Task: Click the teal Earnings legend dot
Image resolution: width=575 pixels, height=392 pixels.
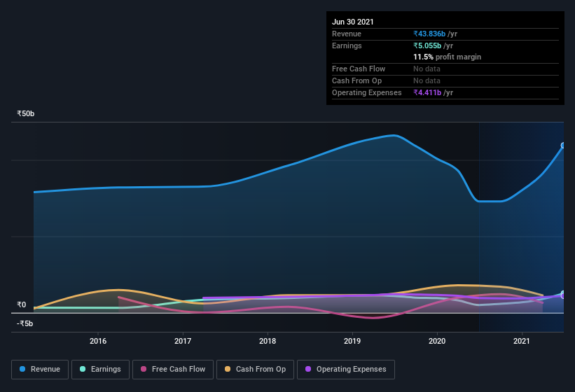Action: point(83,369)
